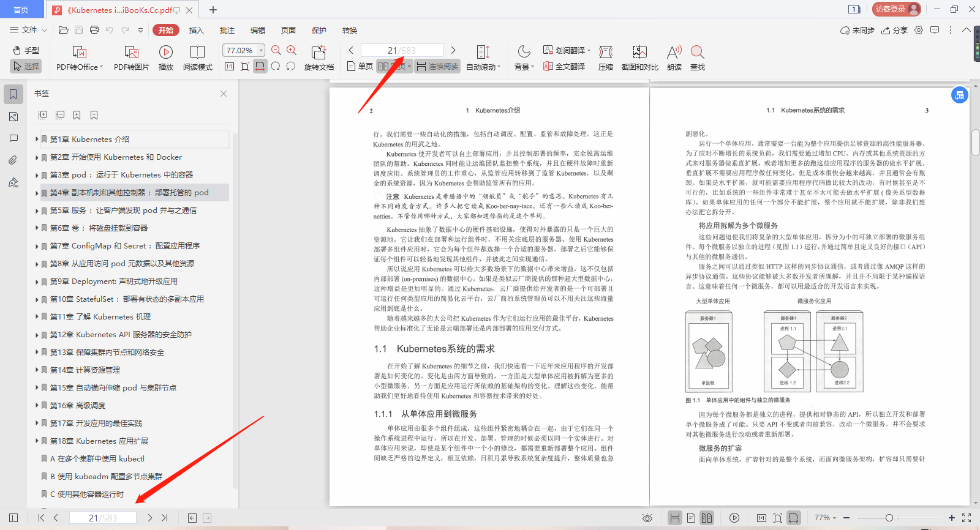Open the 77.02% zoom level combo box
Screen dimensions: 980x530
(x=244, y=50)
